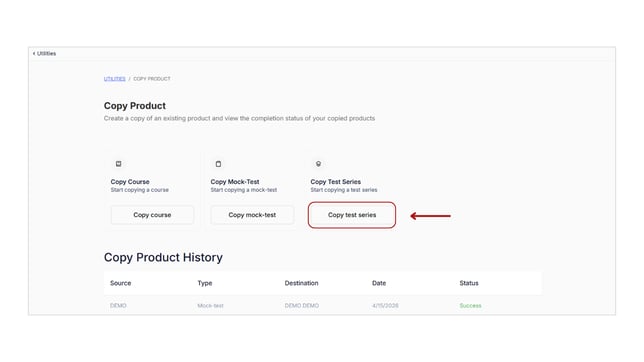This screenshot has width=644, height=362.
Task: Click the Copy Product History heading
Action: [163, 257]
